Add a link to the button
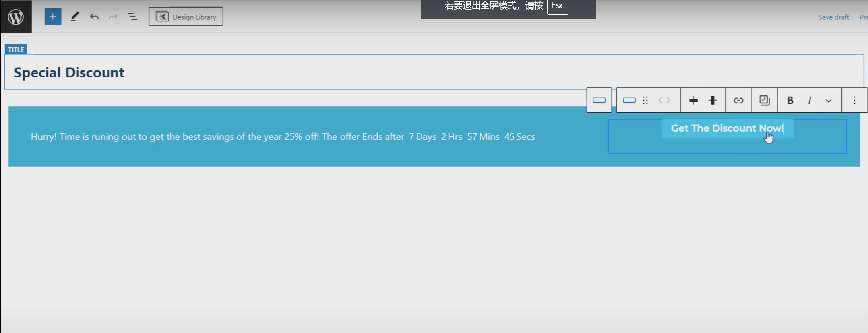The image size is (868, 333). [738, 100]
